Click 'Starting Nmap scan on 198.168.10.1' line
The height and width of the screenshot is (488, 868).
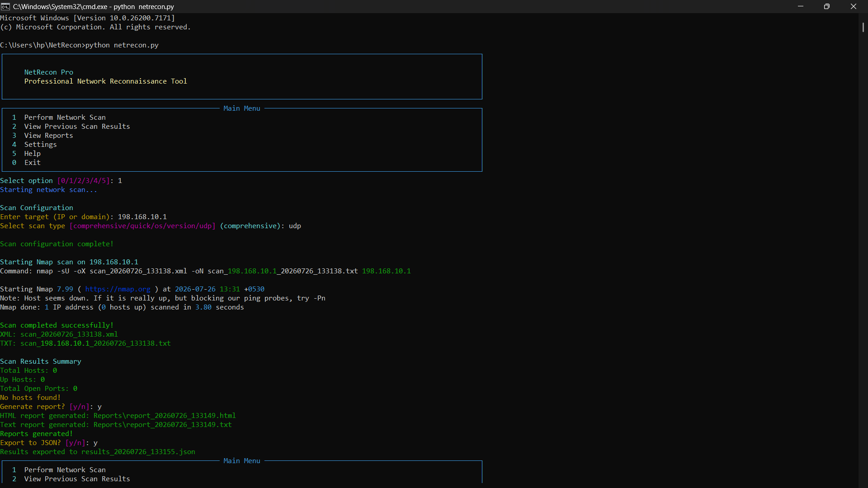69,262
